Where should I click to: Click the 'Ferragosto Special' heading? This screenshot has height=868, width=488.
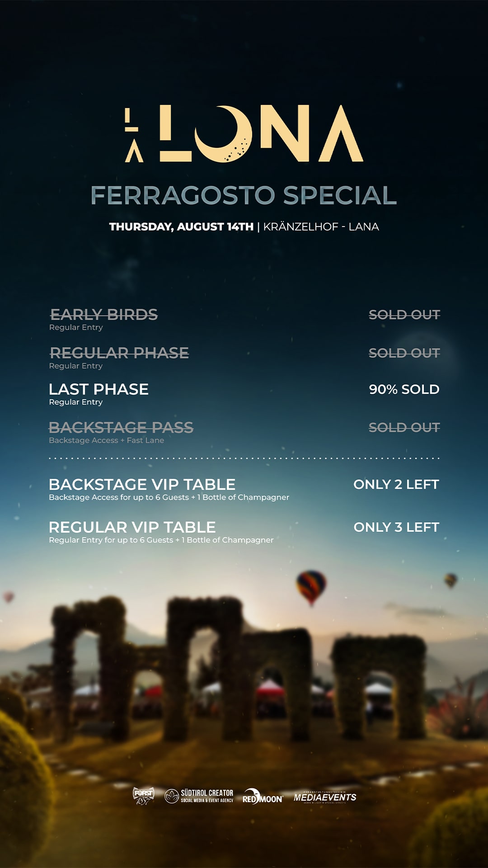click(244, 195)
